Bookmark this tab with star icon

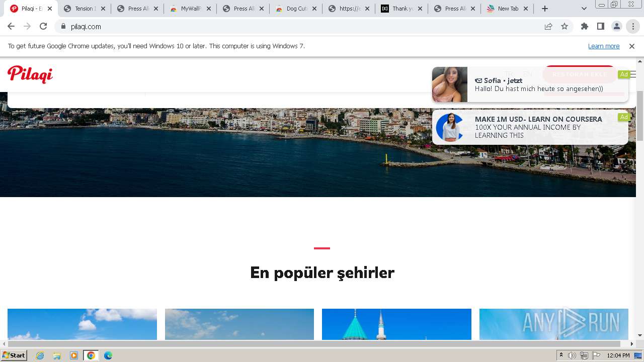565,27
